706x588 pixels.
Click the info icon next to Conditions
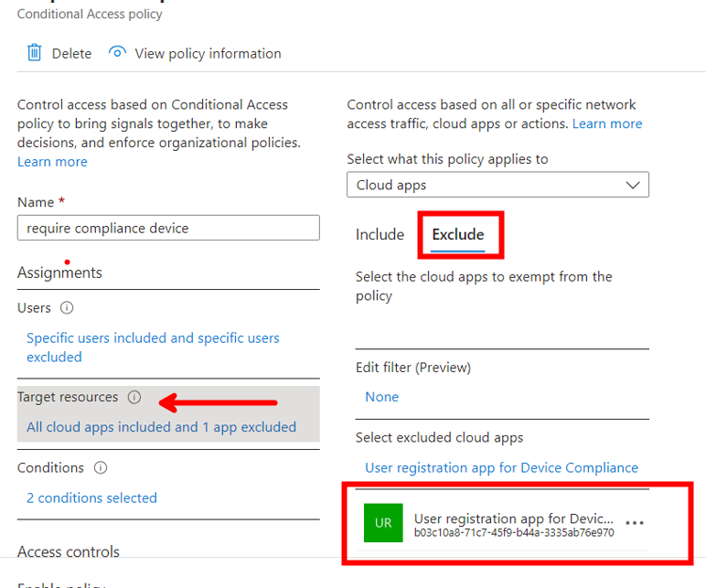point(101,467)
